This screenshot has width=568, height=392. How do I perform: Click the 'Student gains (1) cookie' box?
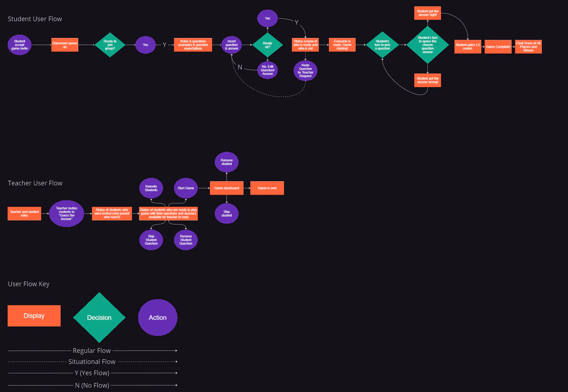tap(468, 47)
